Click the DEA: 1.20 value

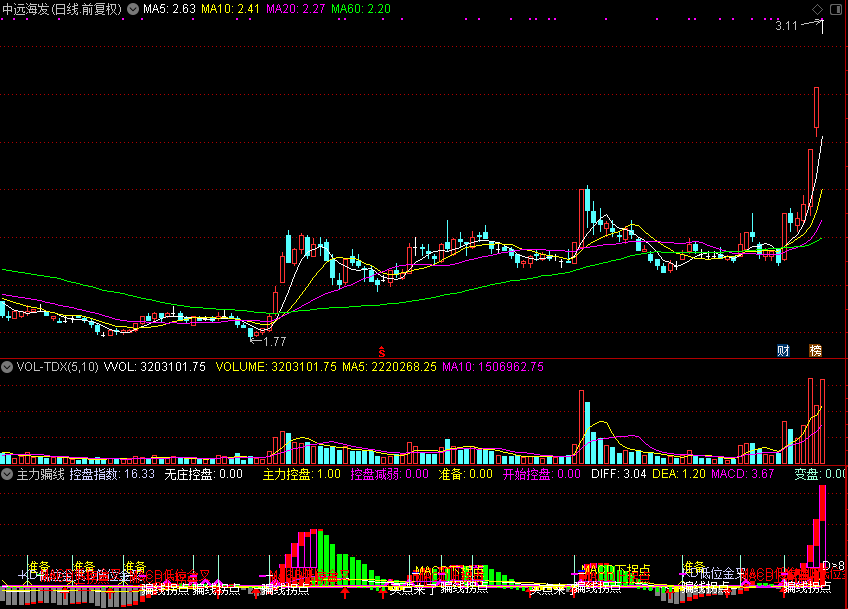pos(679,474)
